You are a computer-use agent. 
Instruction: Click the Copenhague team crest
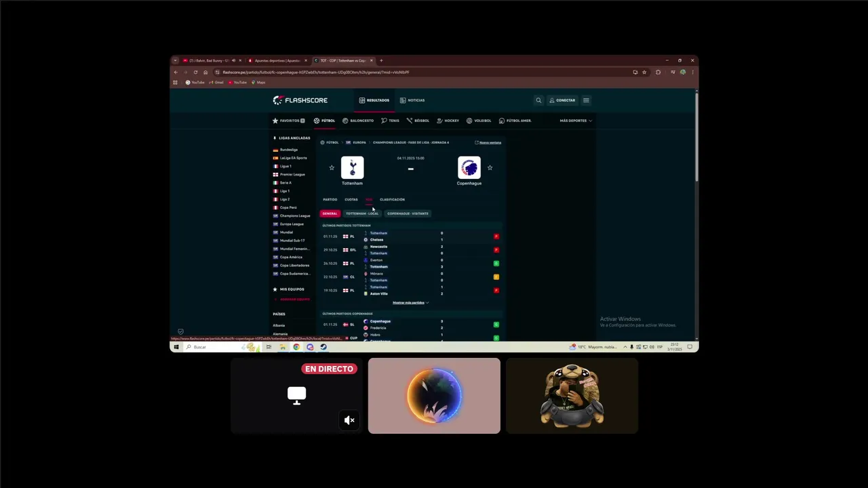coord(469,167)
